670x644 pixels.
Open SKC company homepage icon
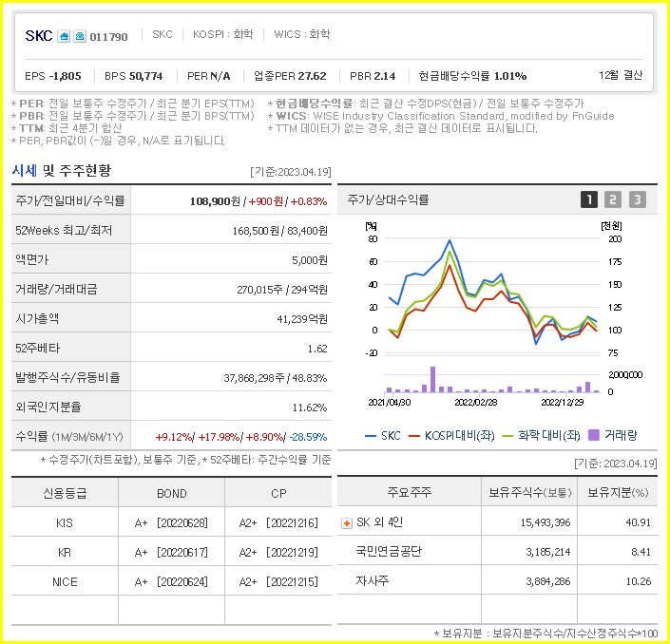point(64,36)
